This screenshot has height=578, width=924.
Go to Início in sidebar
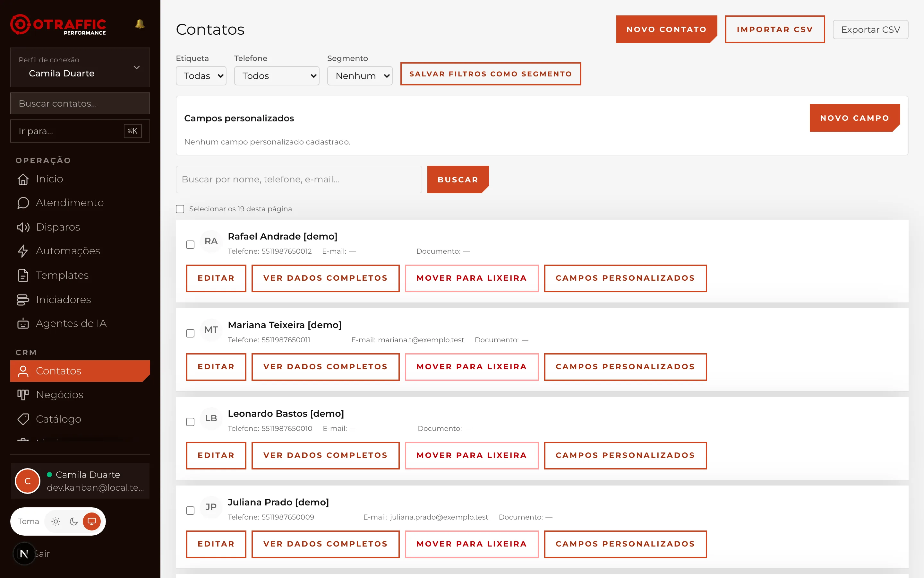pyautogui.click(x=80, y=179)
